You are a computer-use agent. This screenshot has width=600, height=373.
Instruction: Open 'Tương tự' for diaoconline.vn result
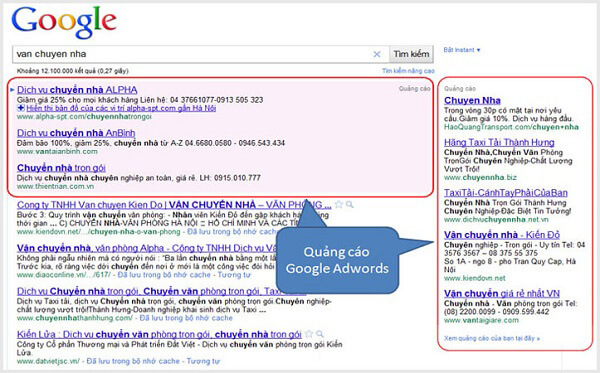[x=234, y=275]
